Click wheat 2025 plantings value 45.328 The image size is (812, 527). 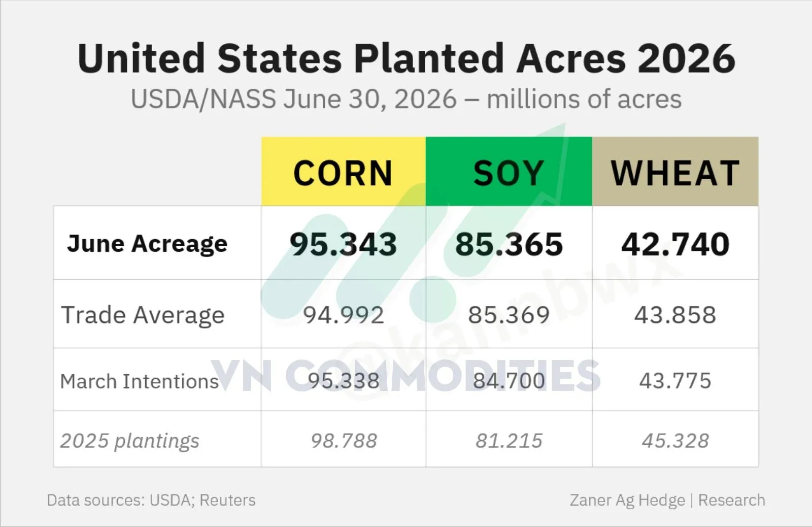(675, 441)
